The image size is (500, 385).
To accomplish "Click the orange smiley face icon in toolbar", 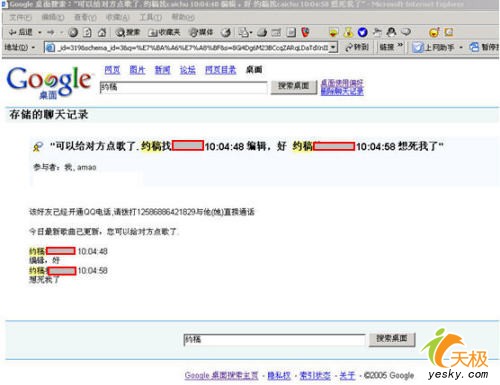I will (x=434, y=32).
